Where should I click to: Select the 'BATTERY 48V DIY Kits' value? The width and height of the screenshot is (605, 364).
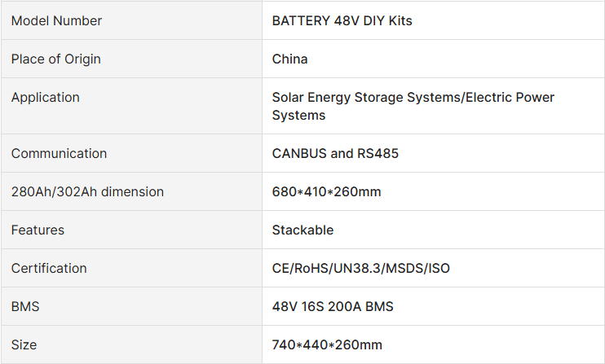click(x=342, y=21)
